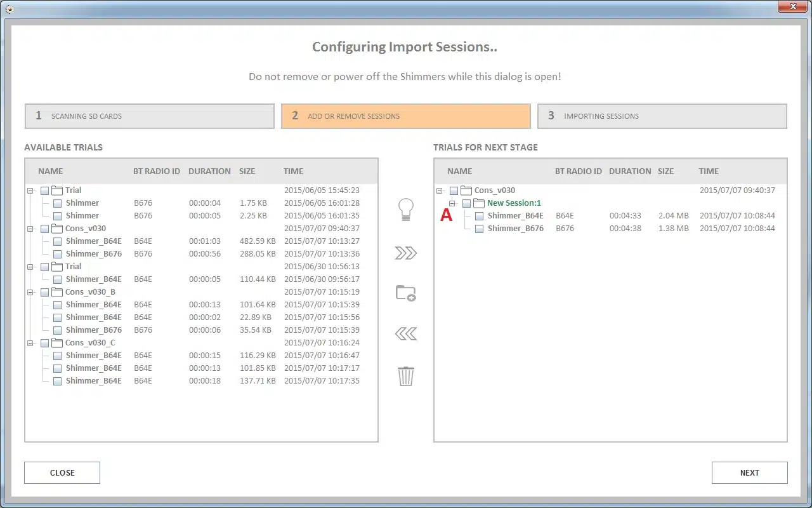Click the Cons_v030_C folder name
Screen dimensions: 812x508
90,343
